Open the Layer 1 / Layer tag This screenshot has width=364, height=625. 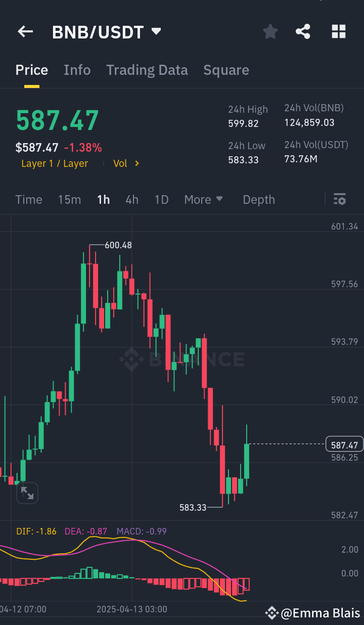click(x=54, y=163)
